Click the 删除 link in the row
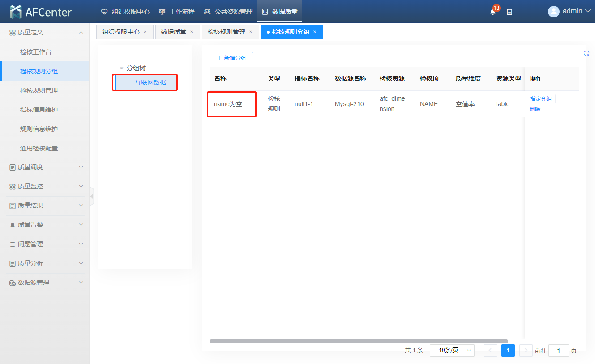This screenshot has width=595, height=364. 535,109
